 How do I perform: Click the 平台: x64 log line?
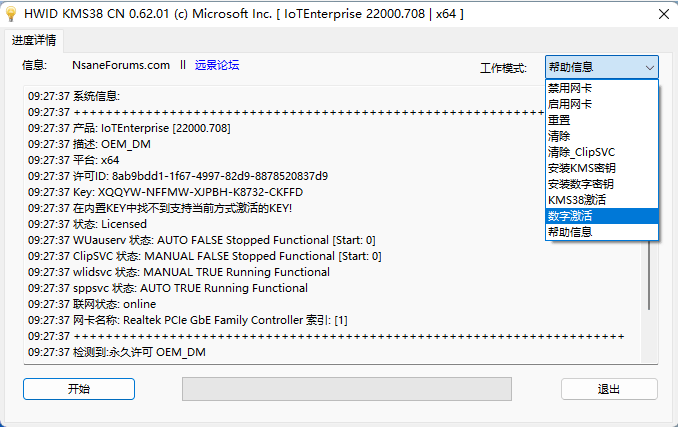pos(74,160)
